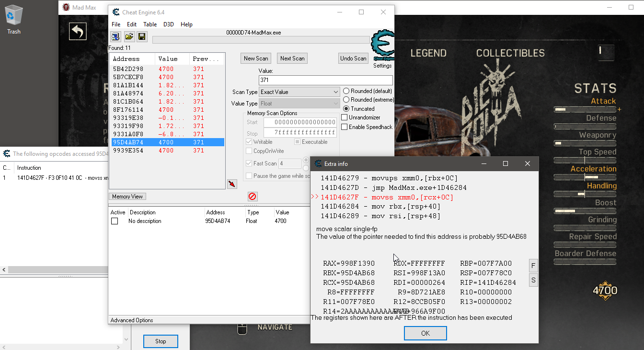Viewport: 644px width, 350px height.
Task: Expand the Scan Type dropdown
Action: tap(299, 92)
